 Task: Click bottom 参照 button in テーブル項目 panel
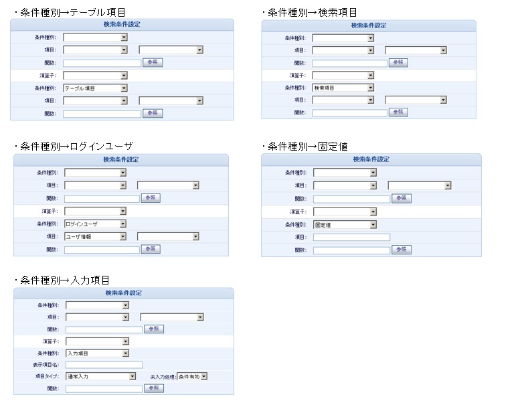click(153, 113)
